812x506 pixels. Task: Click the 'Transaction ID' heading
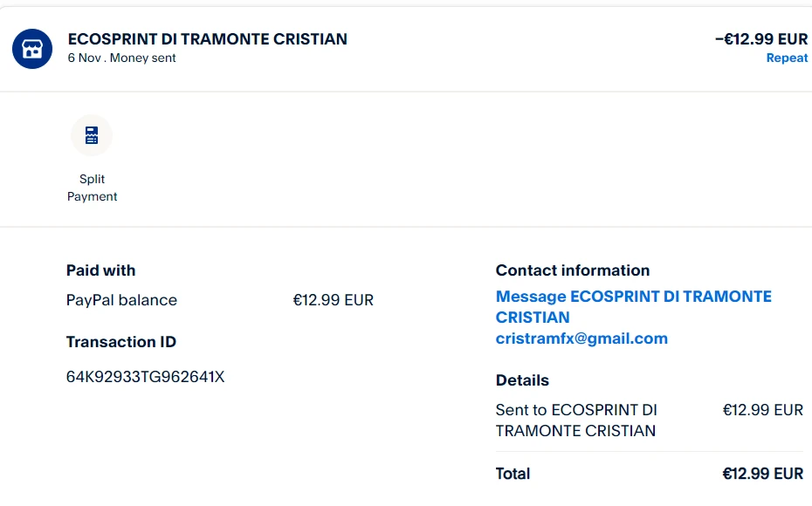click(121, 342)
